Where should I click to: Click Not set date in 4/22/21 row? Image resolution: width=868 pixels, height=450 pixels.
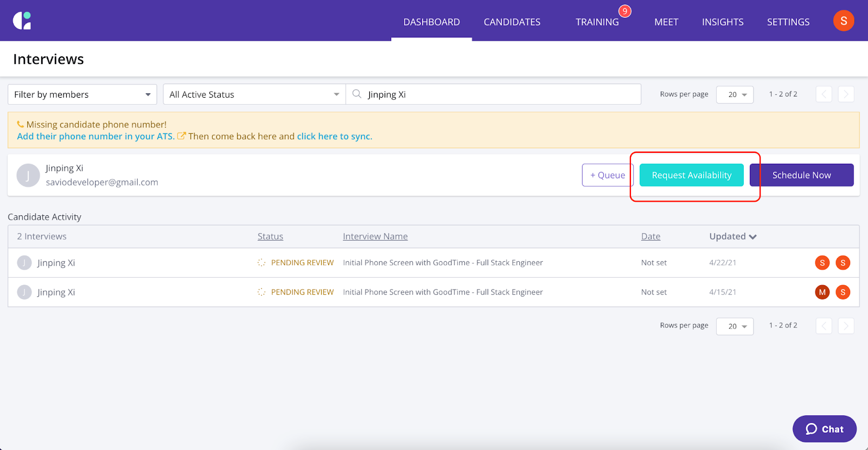point(654,262)
